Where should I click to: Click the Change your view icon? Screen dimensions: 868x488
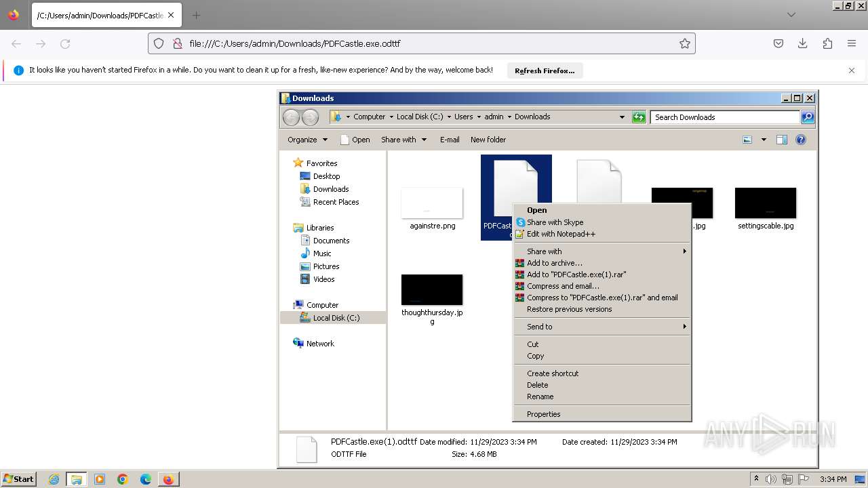click(747, 140)
